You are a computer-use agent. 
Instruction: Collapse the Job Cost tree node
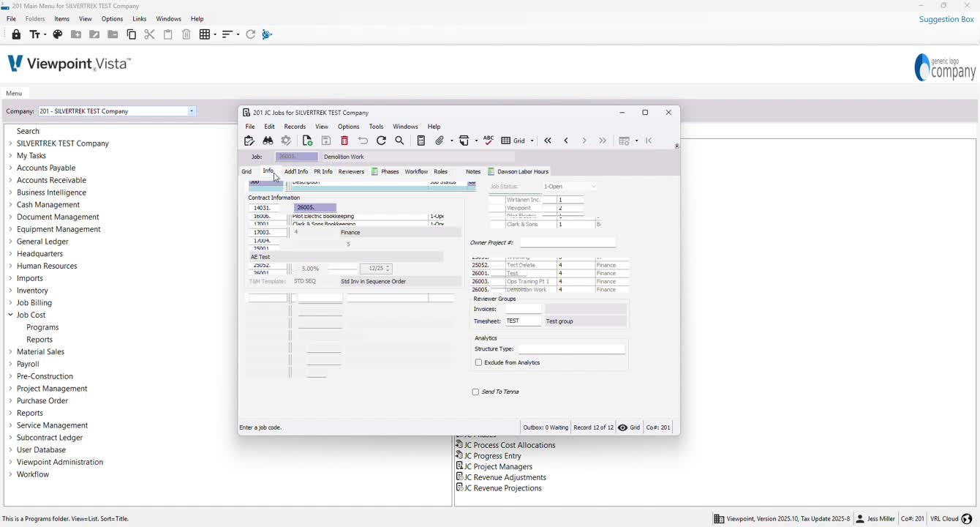pyautogui.click(x=11, y=315)
